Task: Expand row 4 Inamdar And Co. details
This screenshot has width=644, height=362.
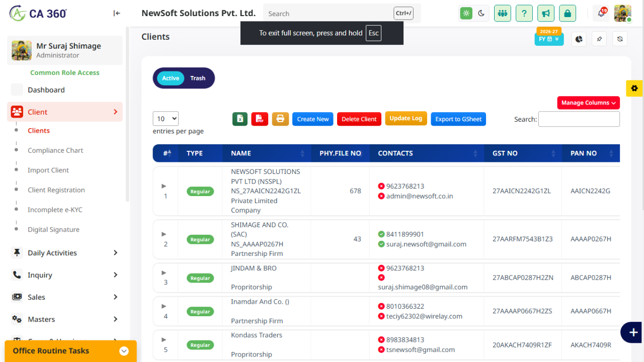Action: coord(164,306)
